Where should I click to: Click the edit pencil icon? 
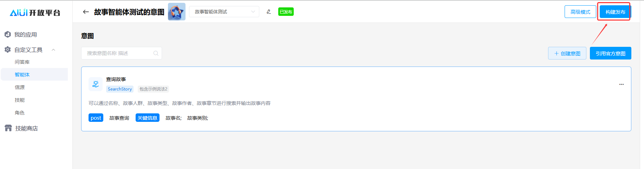pos(269,12)
